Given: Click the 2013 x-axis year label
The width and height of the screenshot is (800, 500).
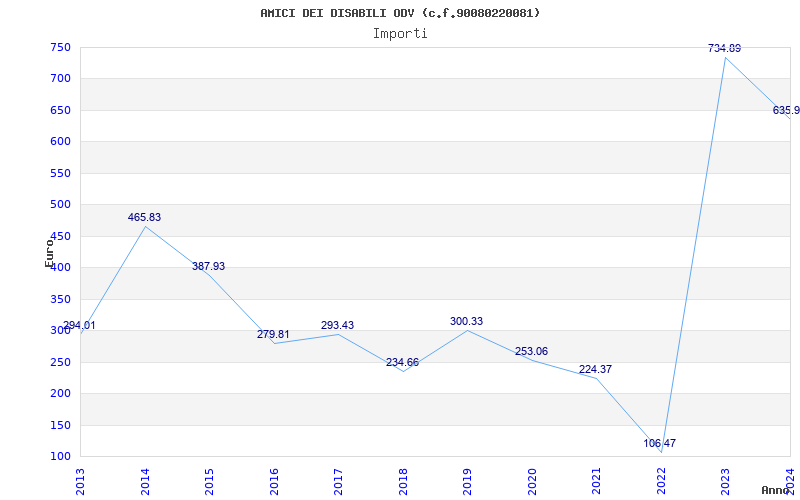Looking at the screenshot, I should pos(80,481).
